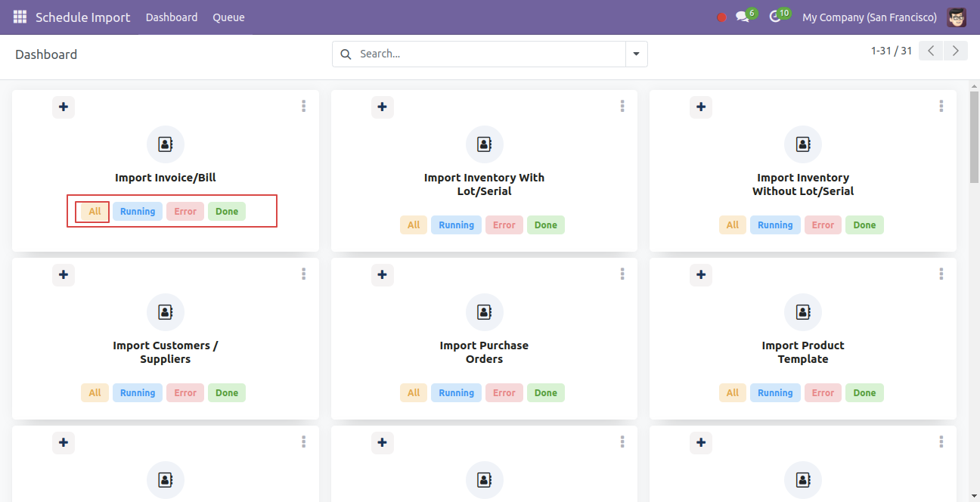This screenshot has height=502, width=980.
Task: Click the address book icon on Import Customers / Suppliers
Action: pos(166,312)
